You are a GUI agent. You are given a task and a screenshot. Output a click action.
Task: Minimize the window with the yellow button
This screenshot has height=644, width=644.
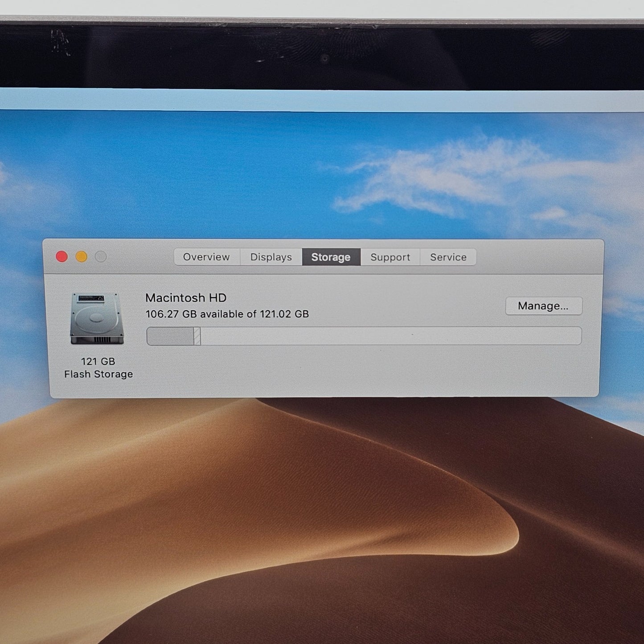click(x=82, y=257)
